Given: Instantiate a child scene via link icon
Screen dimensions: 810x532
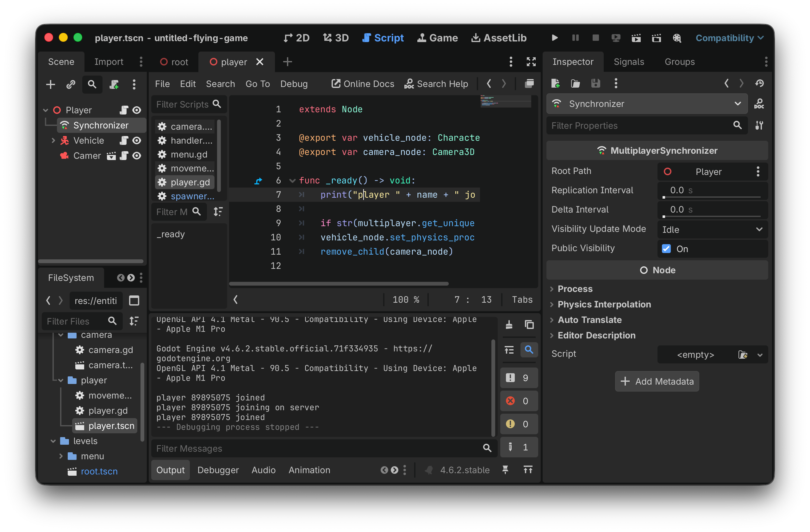Looking at the screenshot, I should (71, 84).
